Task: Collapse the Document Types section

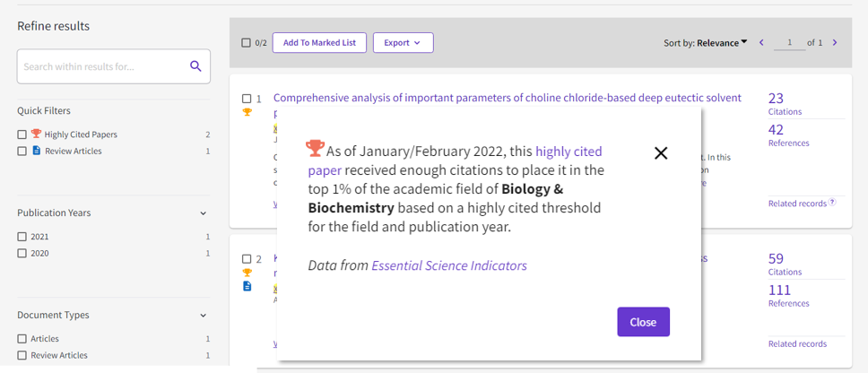Action: point(203,316)
